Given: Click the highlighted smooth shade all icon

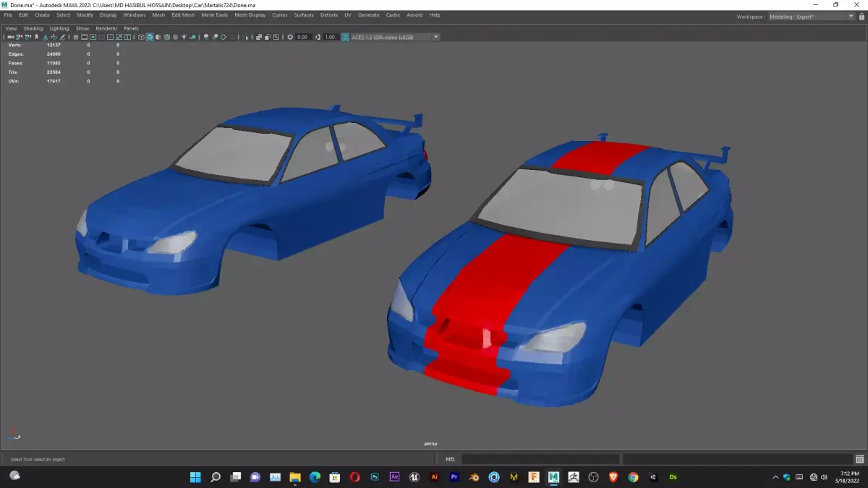Looking at the screenshot, I should (x=150, y=37).
